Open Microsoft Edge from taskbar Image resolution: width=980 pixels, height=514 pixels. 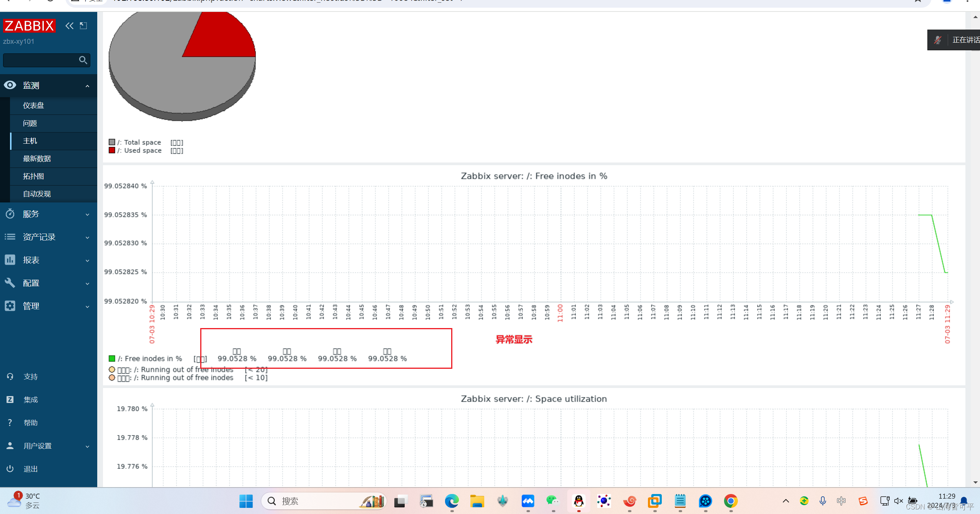click(452, 501)
